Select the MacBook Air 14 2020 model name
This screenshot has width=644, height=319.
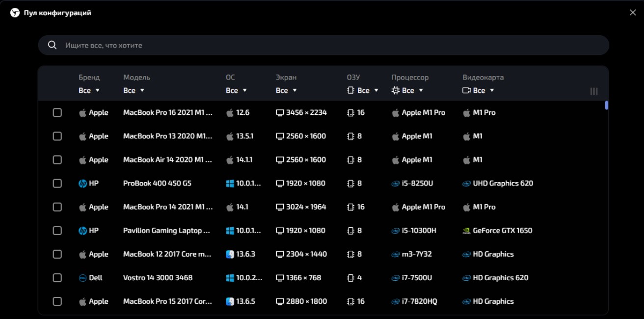click(x=167, y=160)
